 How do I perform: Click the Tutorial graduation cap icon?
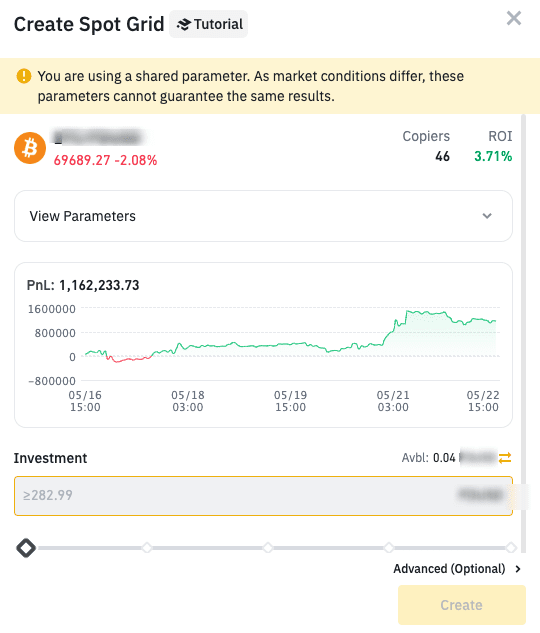pos(183,25)
